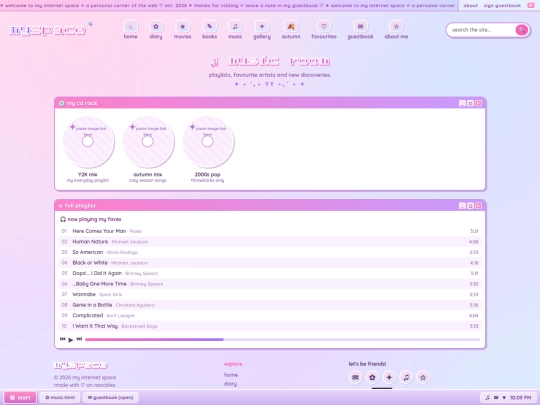This screenshot has width=540, height=405.
Task: Open the home link under explore
Action: click(231, 375)
